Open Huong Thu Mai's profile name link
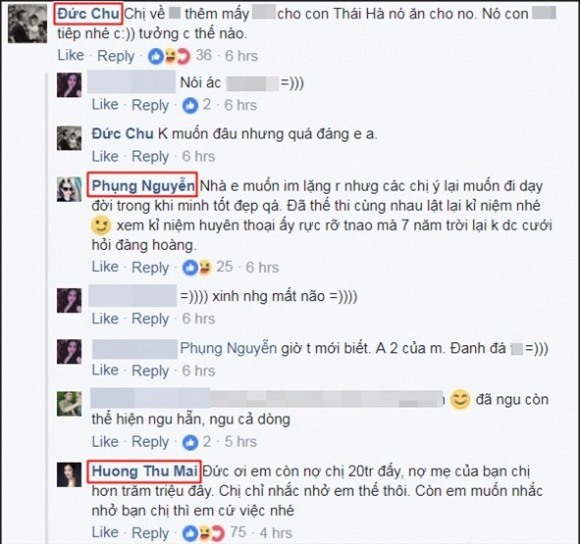Viewport: 580px width, 544px height. (144, 471)
